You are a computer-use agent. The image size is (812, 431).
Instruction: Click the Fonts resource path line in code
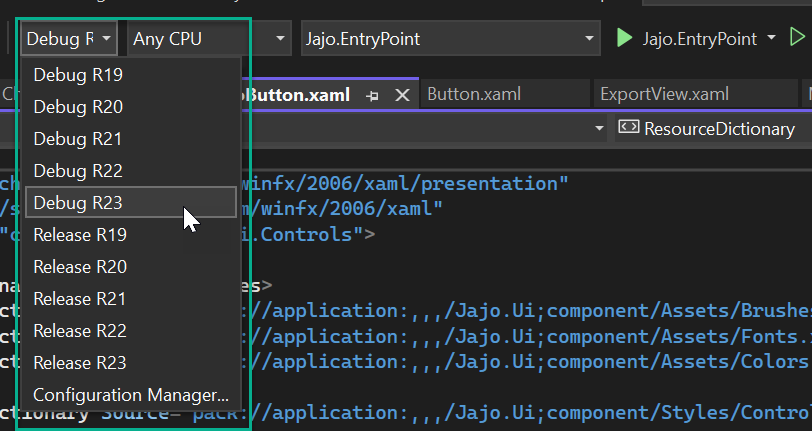pos(526,337)
